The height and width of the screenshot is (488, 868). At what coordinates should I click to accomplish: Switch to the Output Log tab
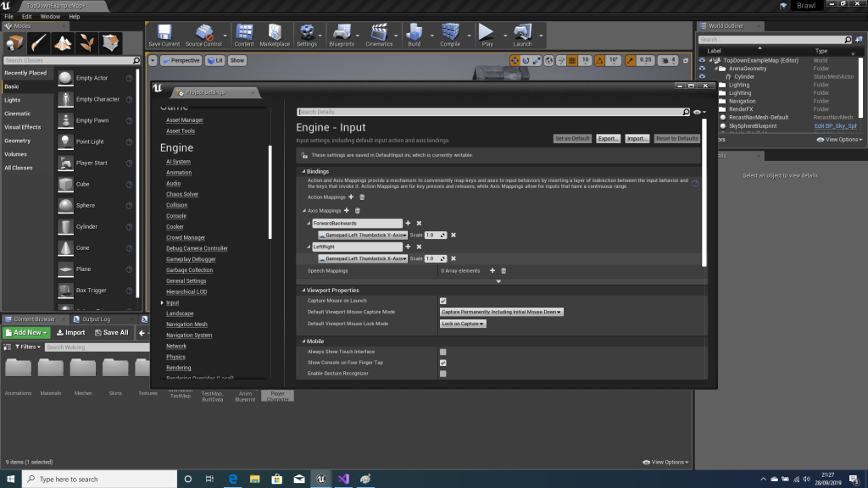point(95,319)
